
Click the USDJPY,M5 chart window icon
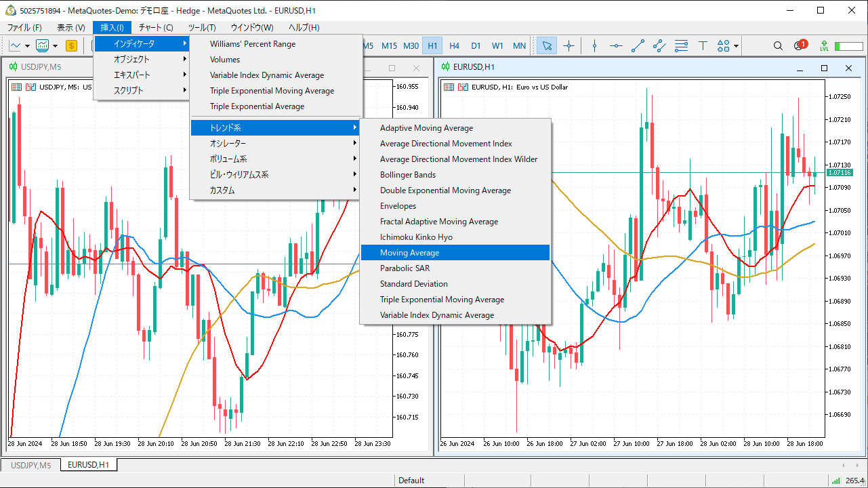coord(13,67)
